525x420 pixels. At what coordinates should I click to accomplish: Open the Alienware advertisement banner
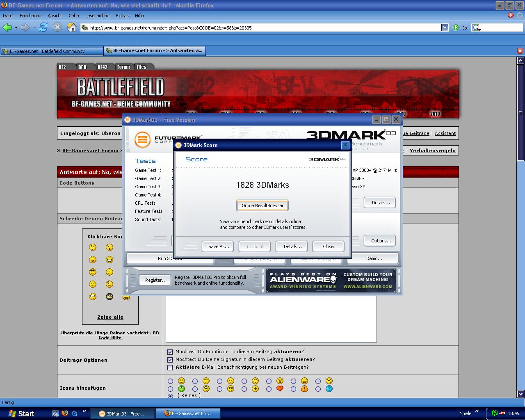331,281
